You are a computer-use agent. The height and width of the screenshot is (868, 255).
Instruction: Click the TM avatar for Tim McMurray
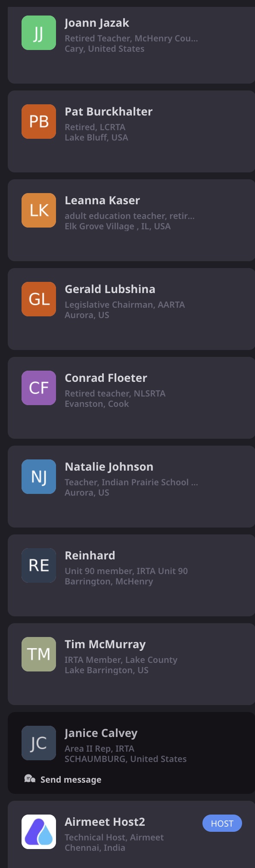[x=39, y=654]
